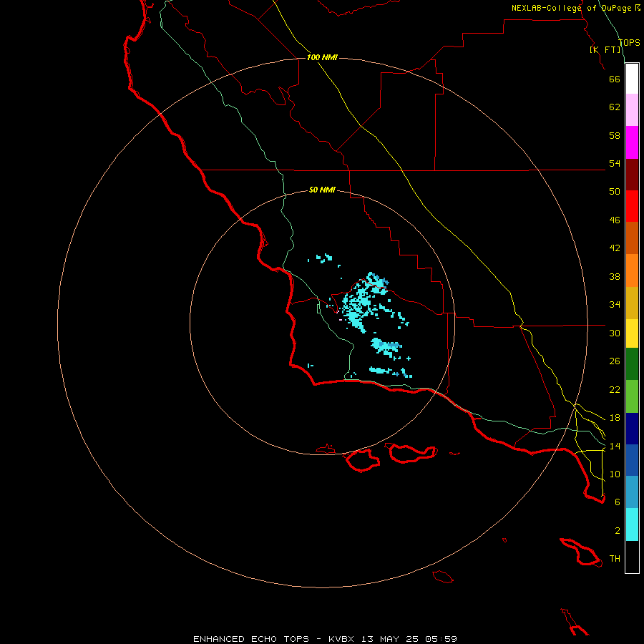Click the dark green 26 kft swatch
Viewport: 644px width, 644px height.
tap(632, 364)
